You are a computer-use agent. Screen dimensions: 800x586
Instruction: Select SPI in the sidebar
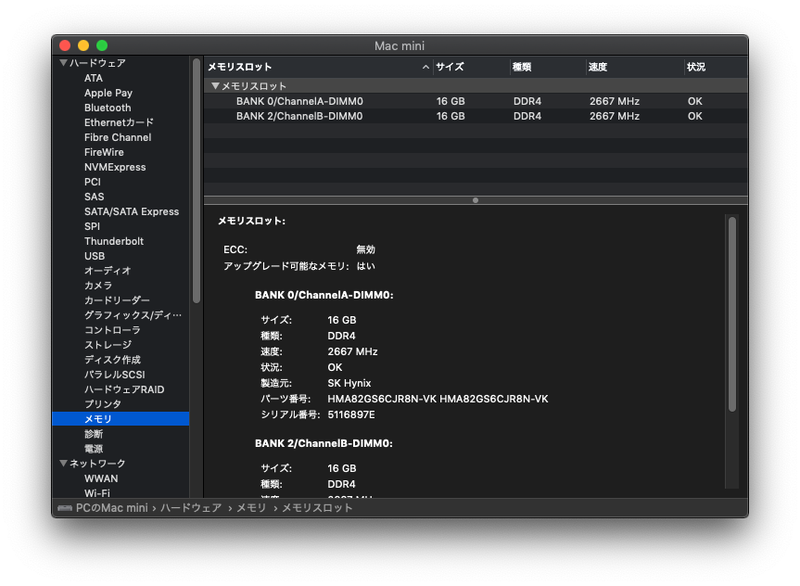[92, 226]
